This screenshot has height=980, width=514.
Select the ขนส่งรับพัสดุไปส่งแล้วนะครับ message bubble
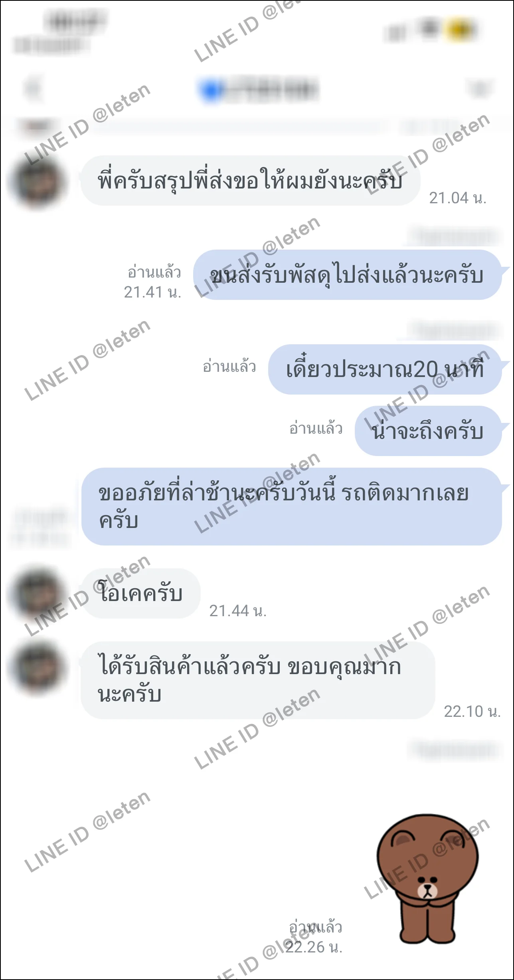click(x=347, y=275)
